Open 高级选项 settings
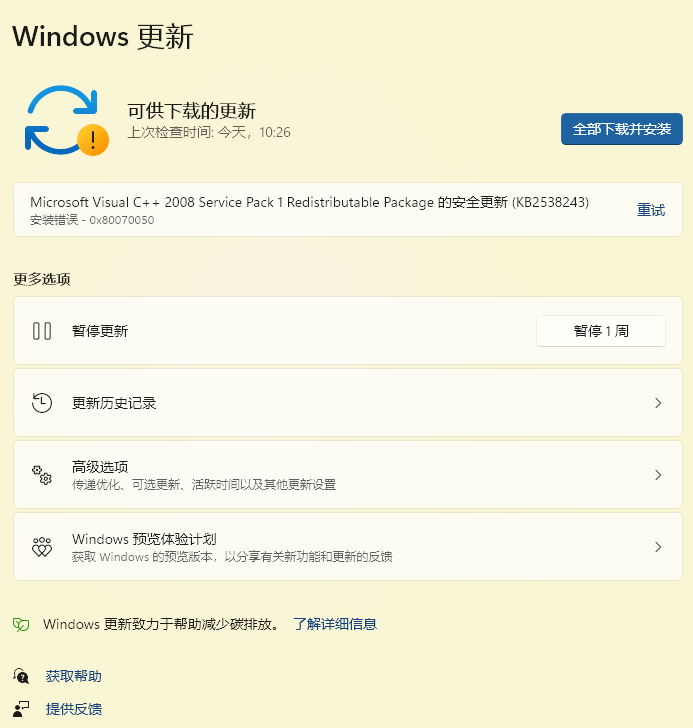This screenshot has width=693, height=728. pyautogui.click(x=348, y=474)
